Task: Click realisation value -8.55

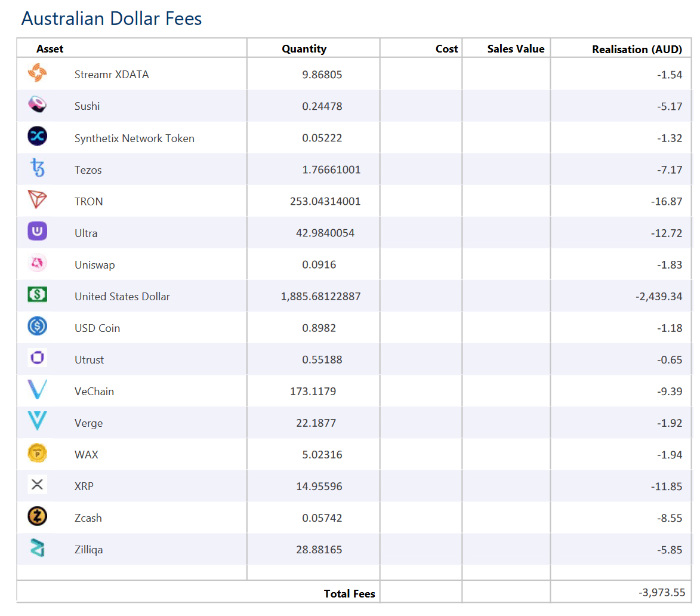Action: coord(670,518)
